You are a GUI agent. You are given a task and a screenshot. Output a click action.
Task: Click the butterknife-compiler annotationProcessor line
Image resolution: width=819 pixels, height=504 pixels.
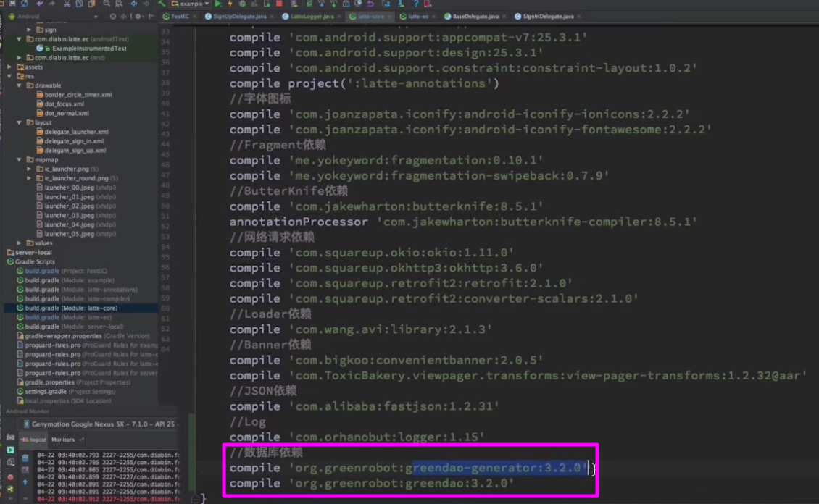463,222
